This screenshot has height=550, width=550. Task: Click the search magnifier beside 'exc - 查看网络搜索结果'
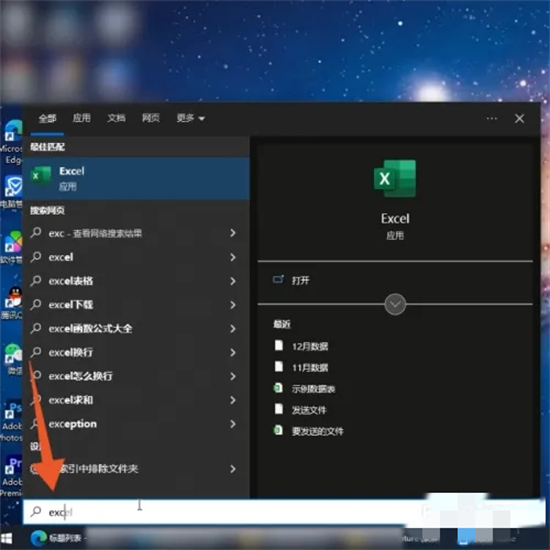36,233
